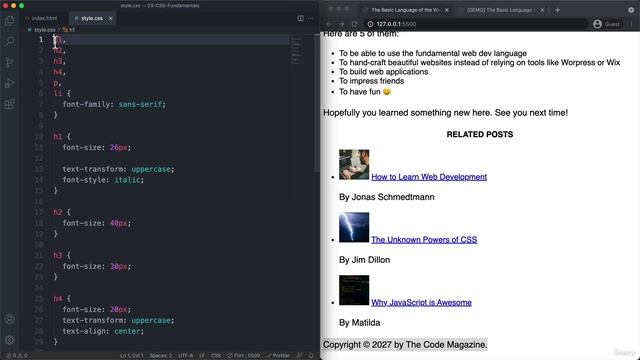Click Prettier status bar item

tap(278, 356)
